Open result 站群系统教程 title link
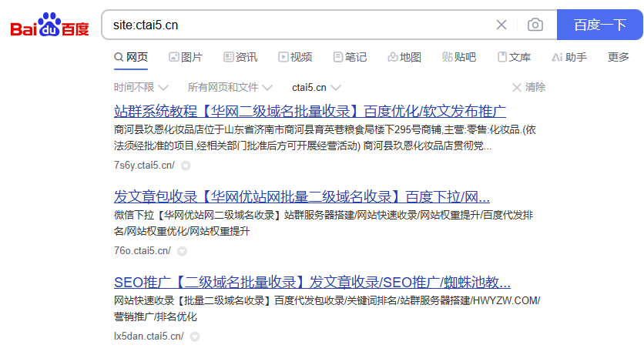The width and height of the screenshot is (644, 355). pyautogui.click(x=310, y=111)
